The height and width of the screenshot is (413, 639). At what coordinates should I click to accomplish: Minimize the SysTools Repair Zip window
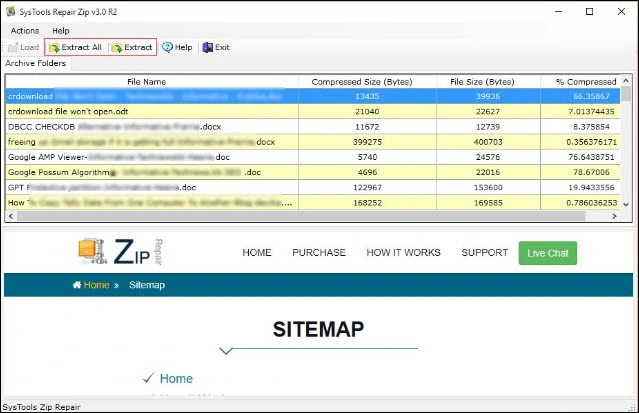click(x=558, y=11)
